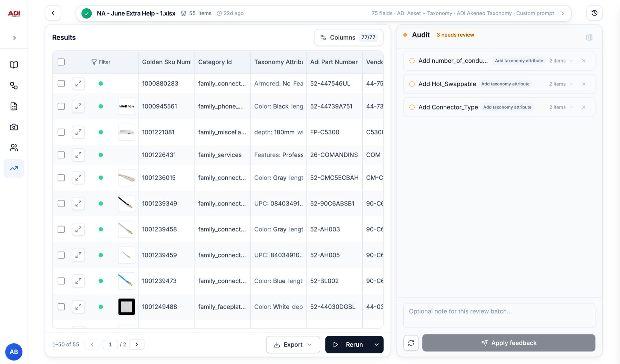Select checkbox for row 1001239349

[61, 204]
